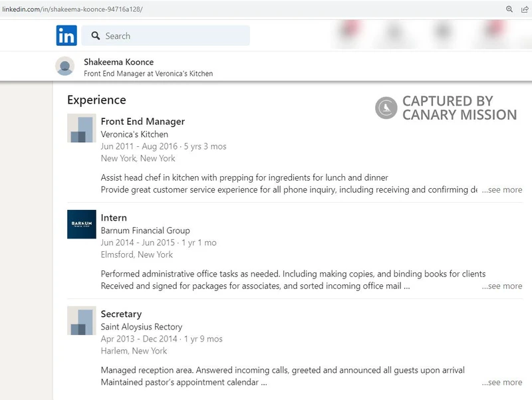This screenshot has width=532, height=400.
Task: Click 'Performed administrative office tasks' description line
Action: tap(293, 274)
